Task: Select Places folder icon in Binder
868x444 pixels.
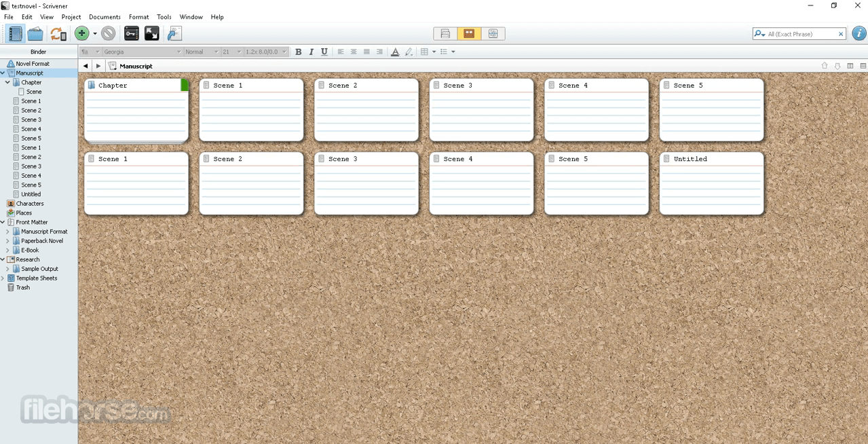Action: [x=11, y=212]
